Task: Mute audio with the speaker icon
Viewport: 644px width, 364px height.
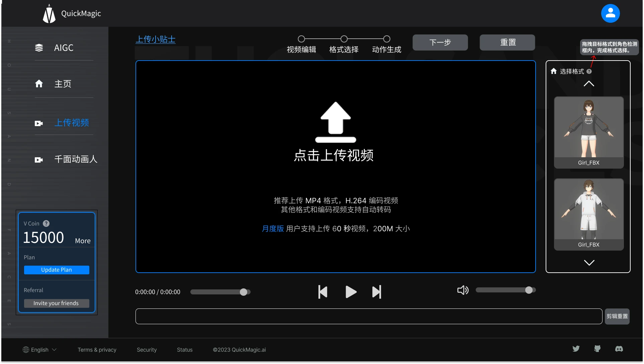Action: [463, 290]
